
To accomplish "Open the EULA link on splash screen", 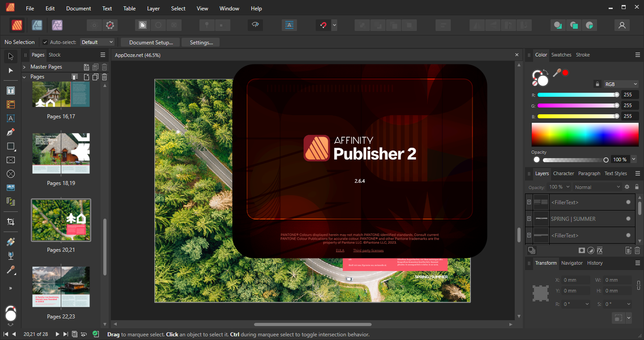I will [340, 250].
